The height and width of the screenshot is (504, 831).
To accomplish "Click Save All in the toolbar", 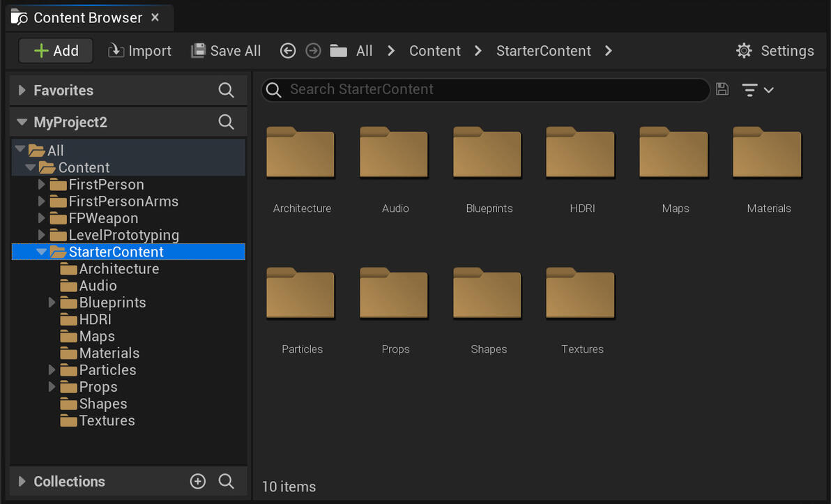I will pyautogui.click(x=226, y=51).
